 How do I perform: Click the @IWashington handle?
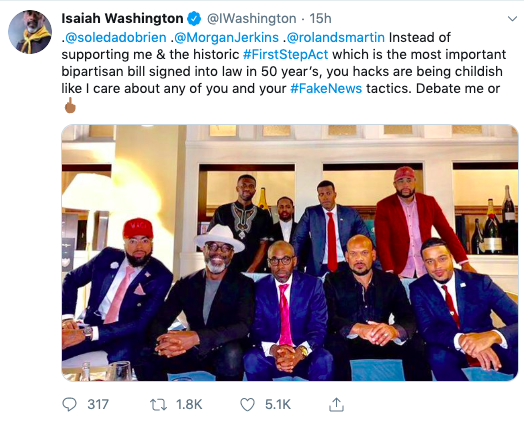[252, 18]
